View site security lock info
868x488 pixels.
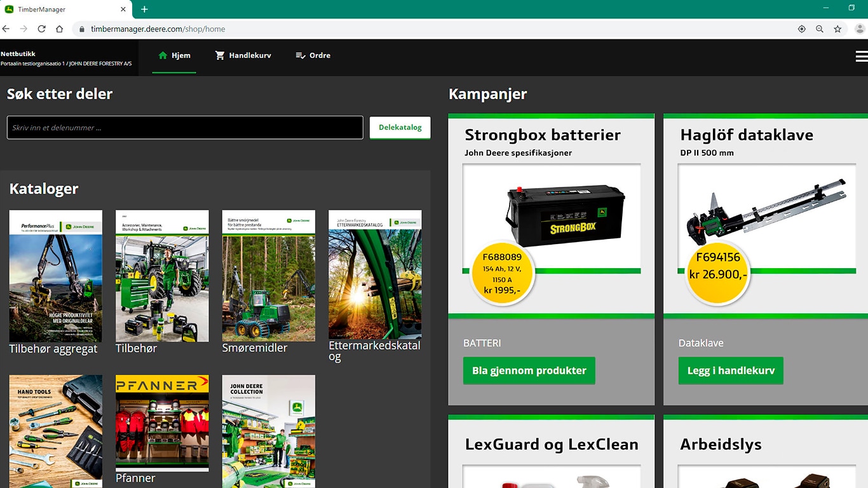point(81,29)
